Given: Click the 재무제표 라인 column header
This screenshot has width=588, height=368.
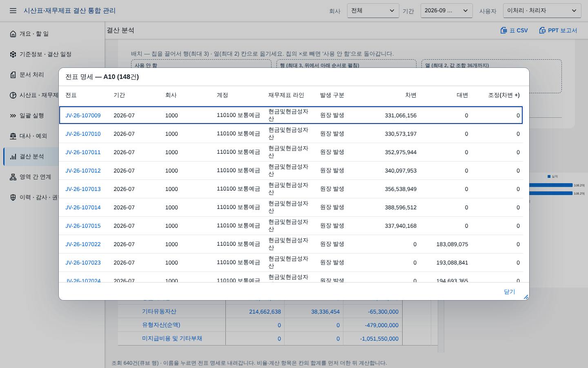Looking at the screenshot, I should (x=286, y=95).
